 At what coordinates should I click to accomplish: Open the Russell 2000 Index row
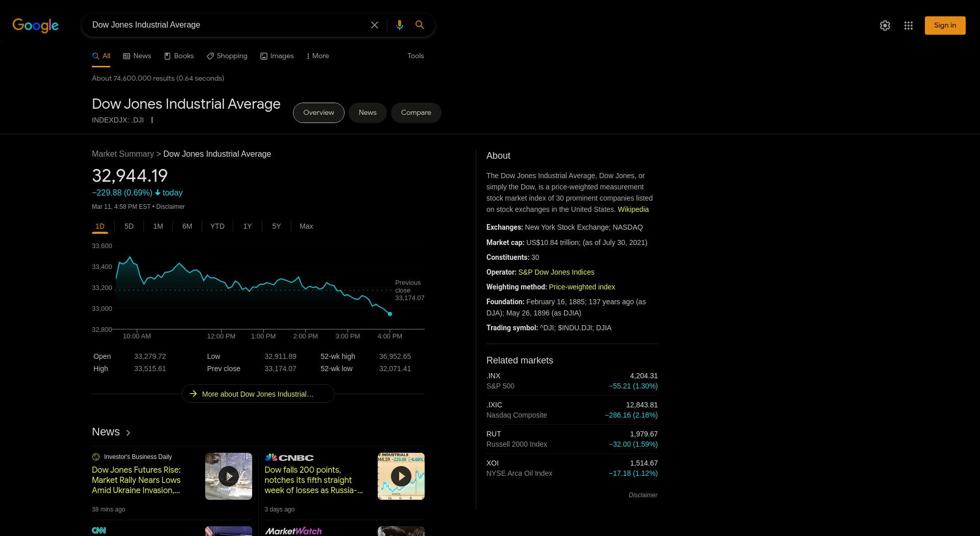coord(572,439)
